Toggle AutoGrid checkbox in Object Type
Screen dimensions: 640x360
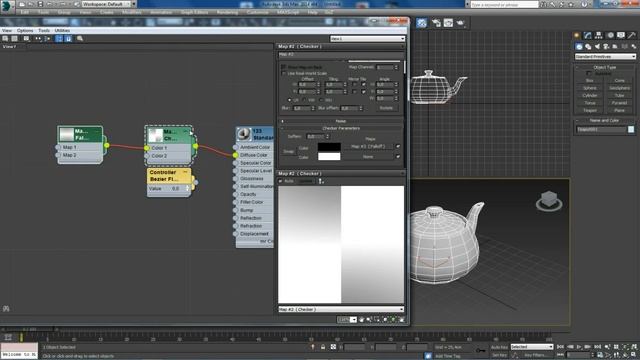coord(589,73)
